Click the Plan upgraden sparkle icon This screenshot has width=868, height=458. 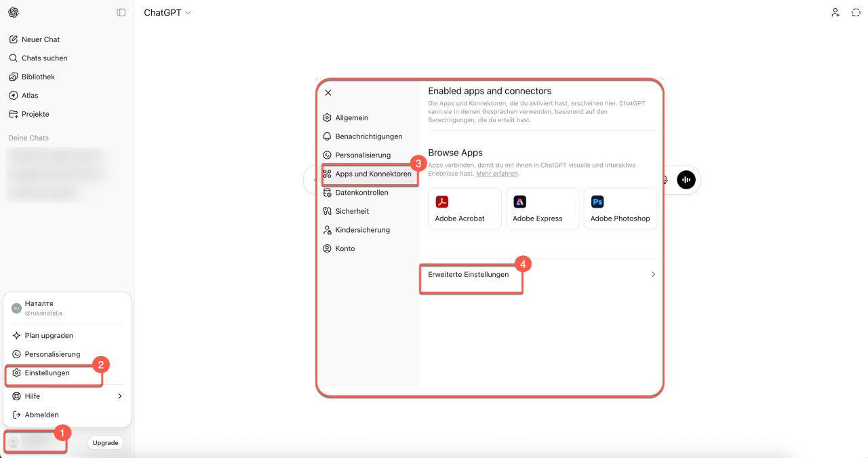click(17, 336)
